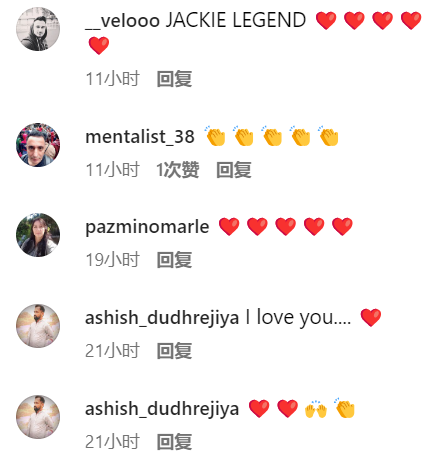Viewport: 435px width, 467px height.
Task: Open ashish_dudhrejiya username on 'I love you' comment
Action: point(162,318)
